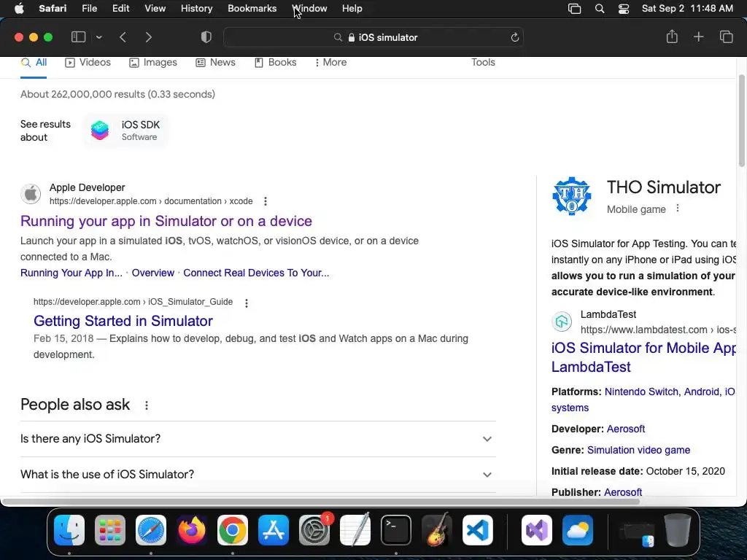
Task: Click the Share button in Safari toolbar
Action: click(x=672, y=36)
